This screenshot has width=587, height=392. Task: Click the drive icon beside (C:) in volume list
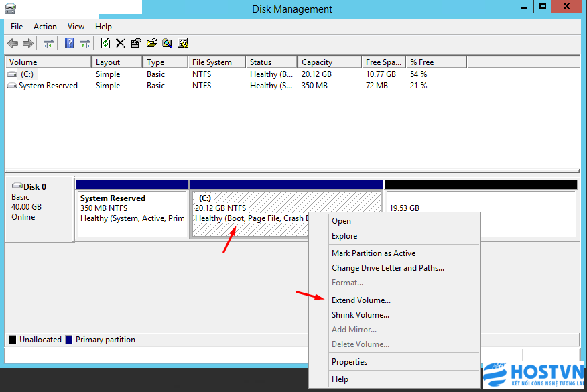pos(12,74)
